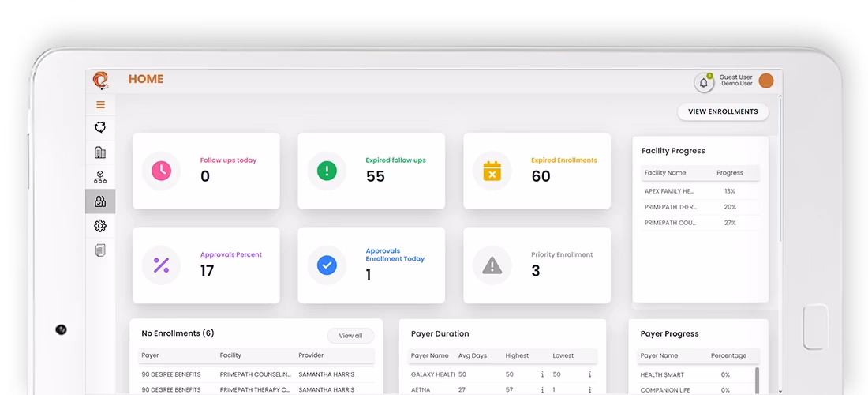The image size is (868, 395).
Task: Open the Approvals Enrollment Today card
Action: click(372, 265)
